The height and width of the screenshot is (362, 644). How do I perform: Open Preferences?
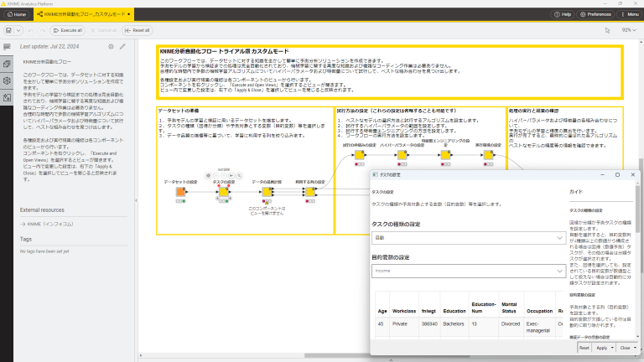pos(595,14)
